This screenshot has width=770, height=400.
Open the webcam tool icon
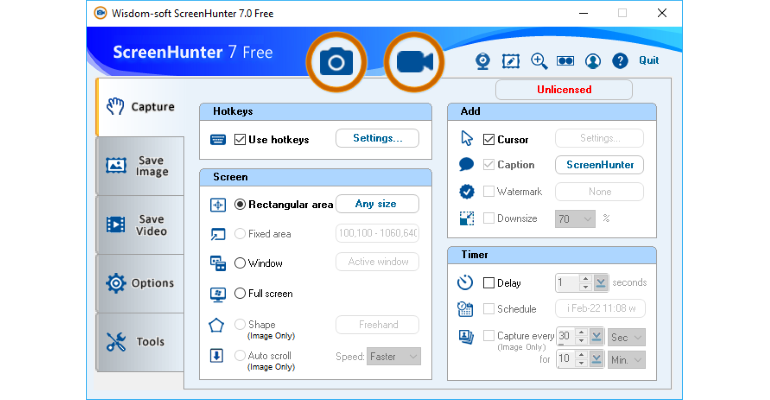(483, 61)
